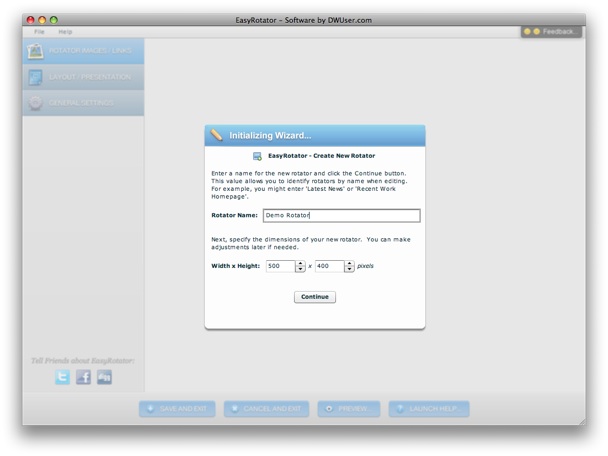Increase the height with the up arrow
The width and height of the screenshot is (608, 456).
coord(349,263)
